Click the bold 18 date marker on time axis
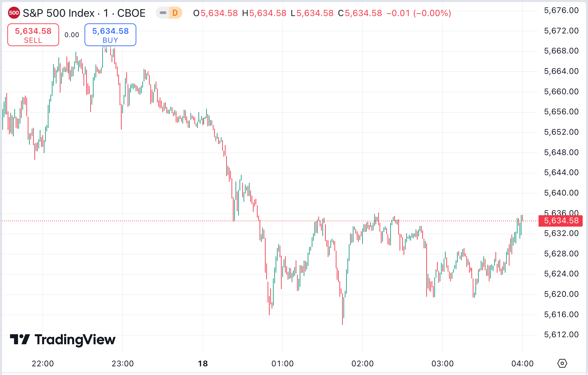The width and height of the screenshot is (588, 375). (203, 364)
